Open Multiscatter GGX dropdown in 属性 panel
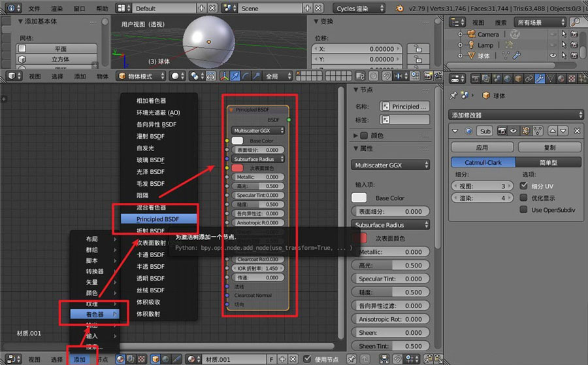This screenshot has width=588, height=365. tap(391, 165)
